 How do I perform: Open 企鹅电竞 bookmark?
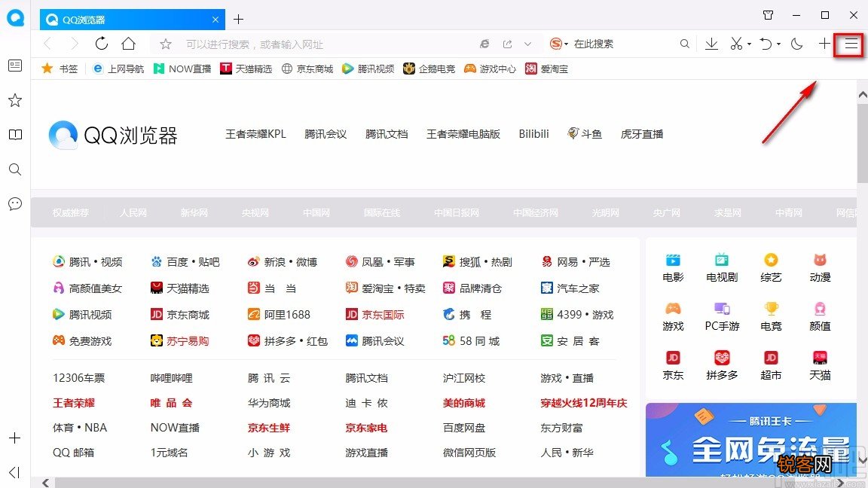tap(429, 69)
